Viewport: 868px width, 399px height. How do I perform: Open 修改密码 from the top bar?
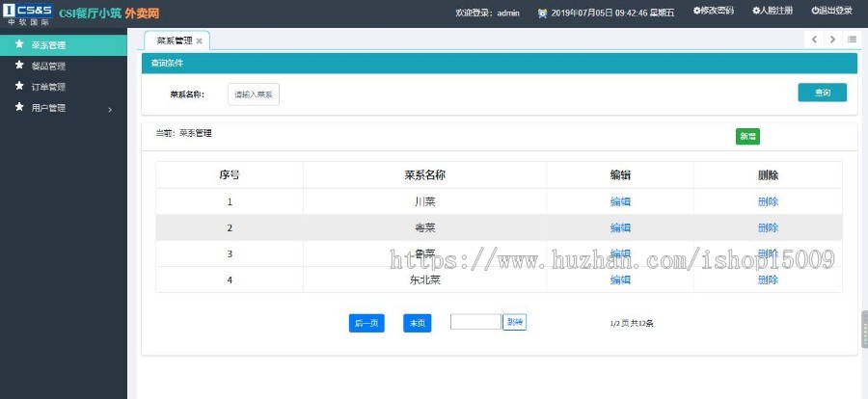point(713,12)
